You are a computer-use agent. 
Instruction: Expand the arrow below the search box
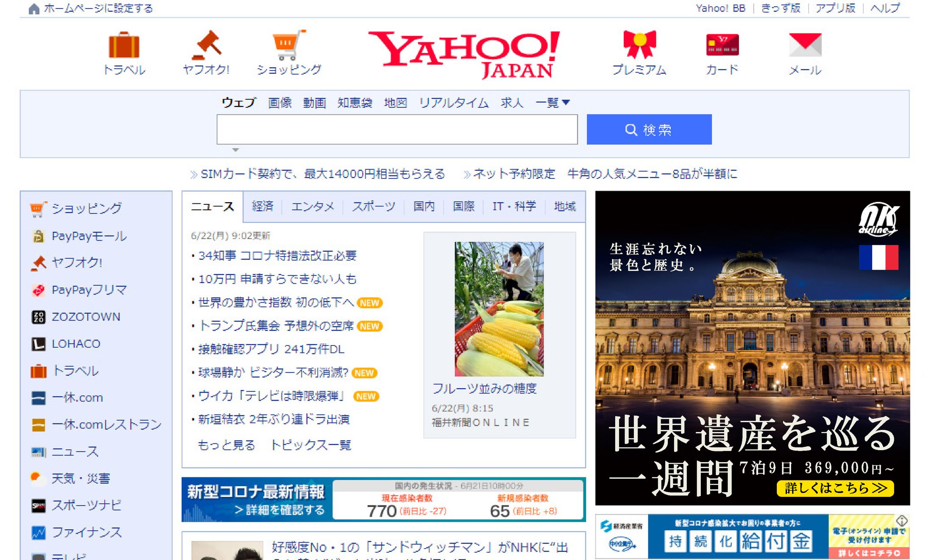[x=236, y=150]
